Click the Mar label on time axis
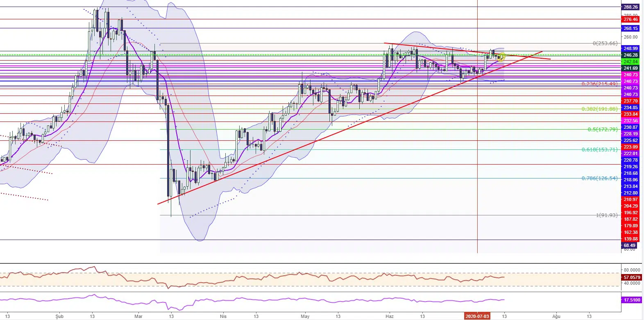The width and height of the screenshot is (644, 320). [x=138, y=316]
